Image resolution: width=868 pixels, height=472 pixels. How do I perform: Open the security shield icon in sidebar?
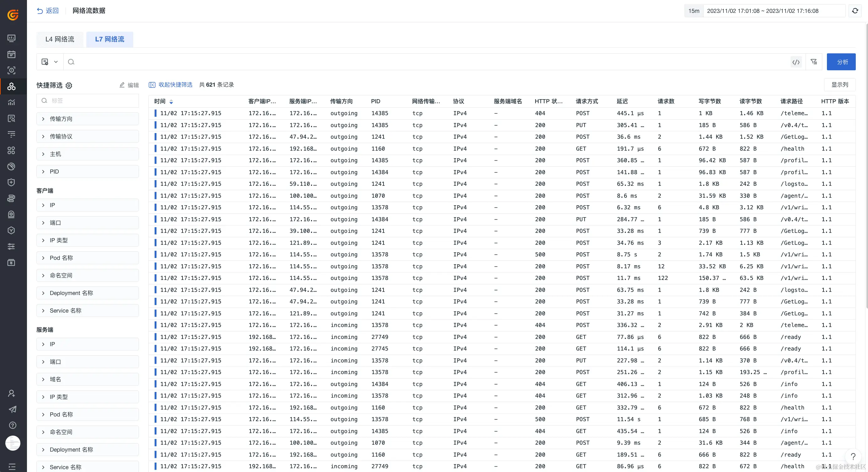click(12, 182)
